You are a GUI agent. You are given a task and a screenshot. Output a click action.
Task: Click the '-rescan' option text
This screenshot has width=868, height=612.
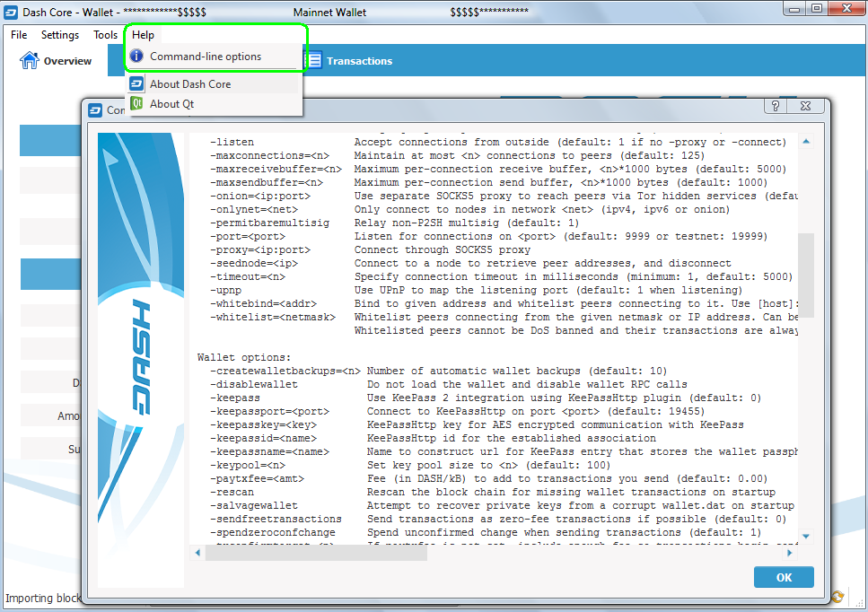coord(232,492)
